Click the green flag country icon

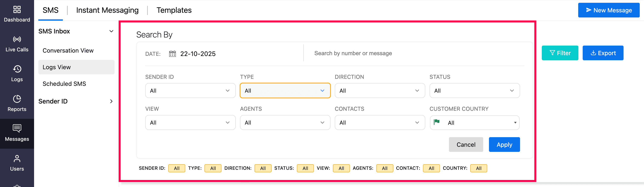tap(437, 122)
